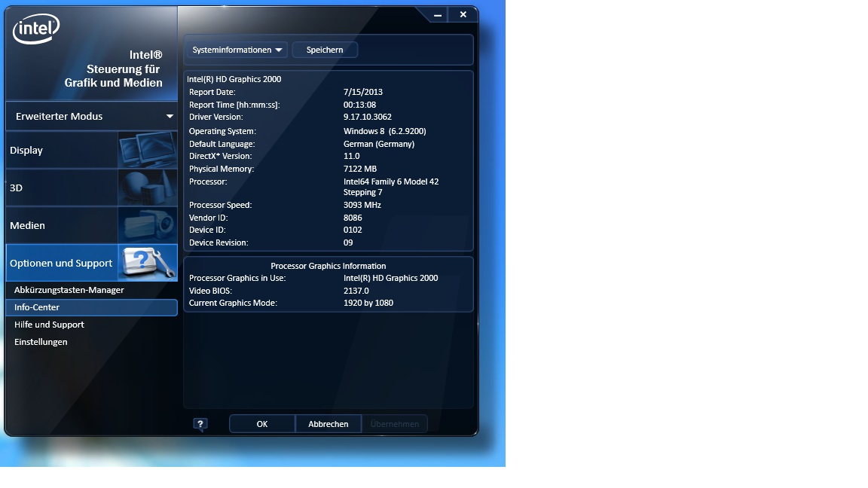
Task: Open Einstellungen
Action: (x=41, y=342)
